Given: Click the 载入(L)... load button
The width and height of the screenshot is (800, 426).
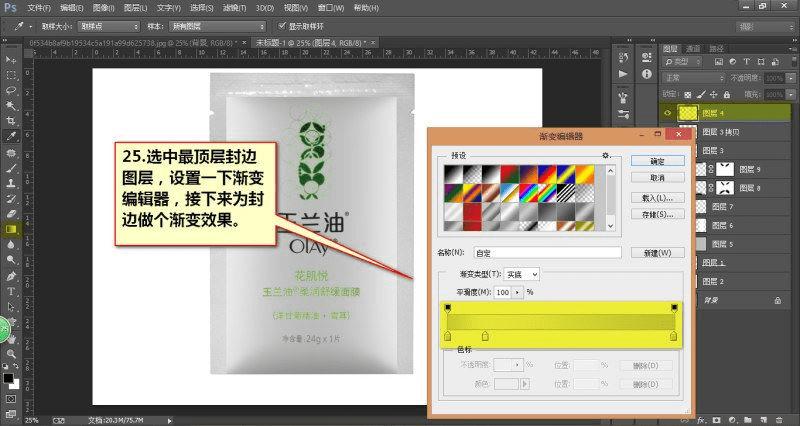Looking at the screenshot, I should 657,198.
